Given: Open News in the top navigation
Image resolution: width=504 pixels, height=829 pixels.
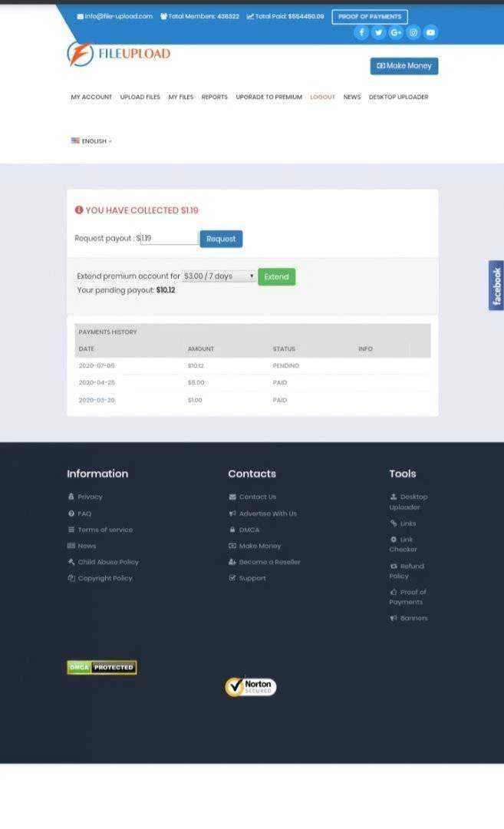Looking at the screenshot, I should pos(352,97).
